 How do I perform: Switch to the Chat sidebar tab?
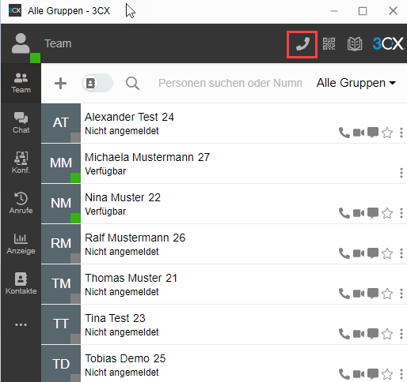click(x=21, y=123)
